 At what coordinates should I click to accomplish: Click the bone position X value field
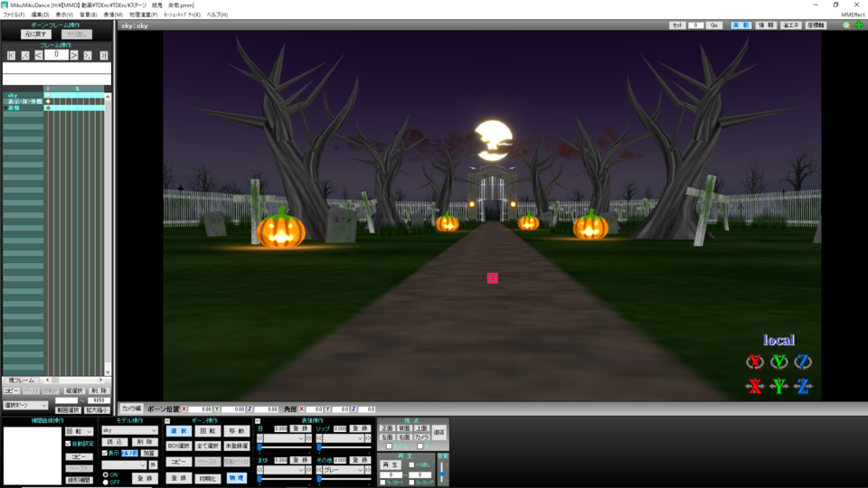[201, 409]
